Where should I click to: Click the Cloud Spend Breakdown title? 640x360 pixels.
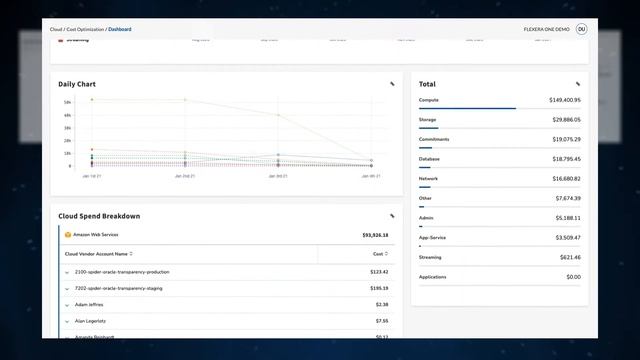(99, 216)
